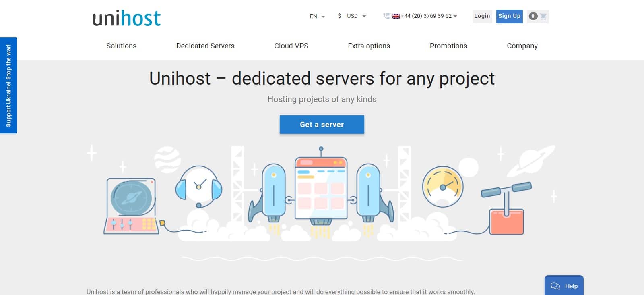Click the headset support illustration

(198, 186)
